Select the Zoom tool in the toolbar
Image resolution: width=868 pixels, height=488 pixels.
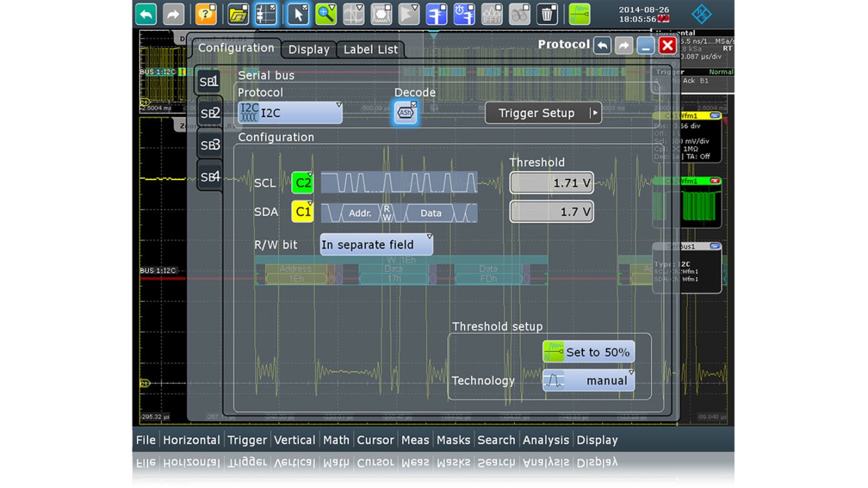click(x=326, y=14)
